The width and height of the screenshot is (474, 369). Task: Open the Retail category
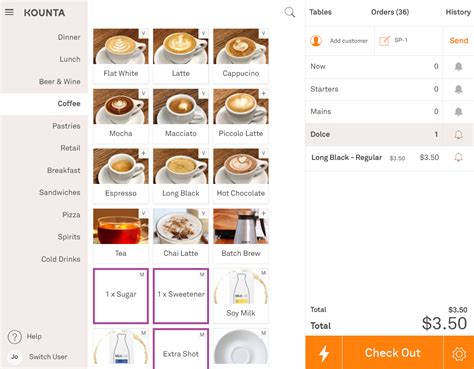click(x=70, y=148)
